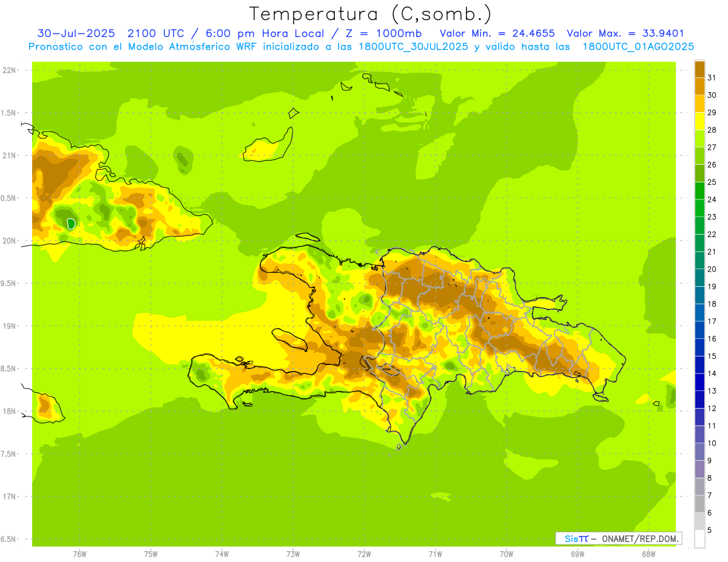Click legend value "13"
The image size is (728, 562).
click(712, 391)
